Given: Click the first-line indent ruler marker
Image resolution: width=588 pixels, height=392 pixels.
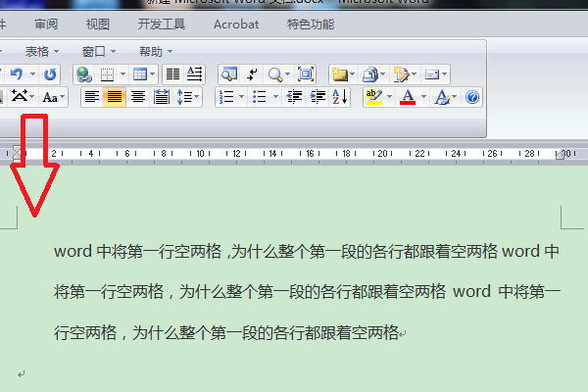Looking at the screenshot, I should pos(18,149).
